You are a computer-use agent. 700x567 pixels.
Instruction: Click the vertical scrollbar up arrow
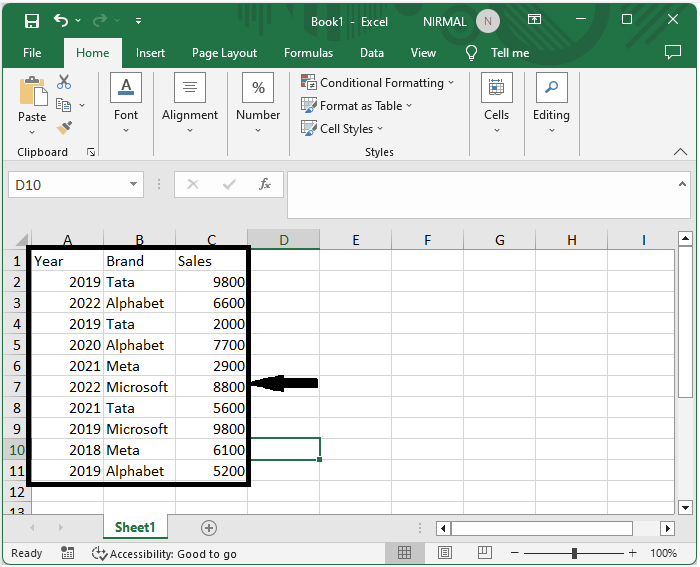click(x=685, y=239)
